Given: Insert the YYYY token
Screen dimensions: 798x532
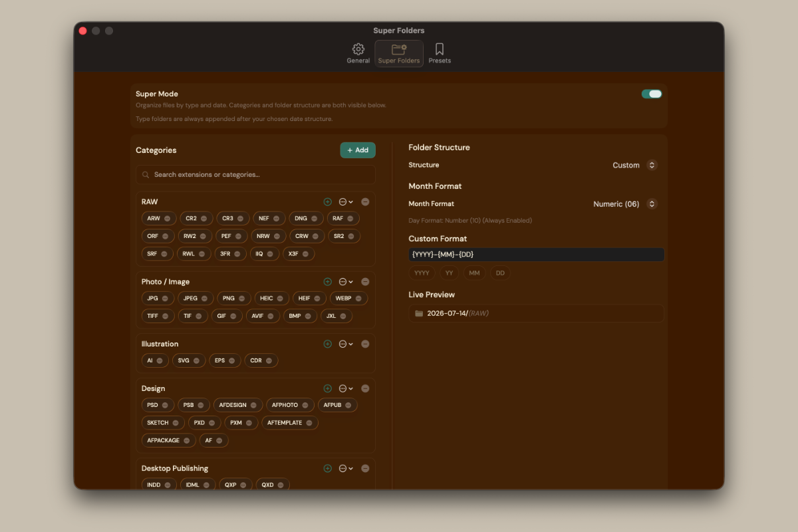Looking at the screenshot, I should coord(422,273).
